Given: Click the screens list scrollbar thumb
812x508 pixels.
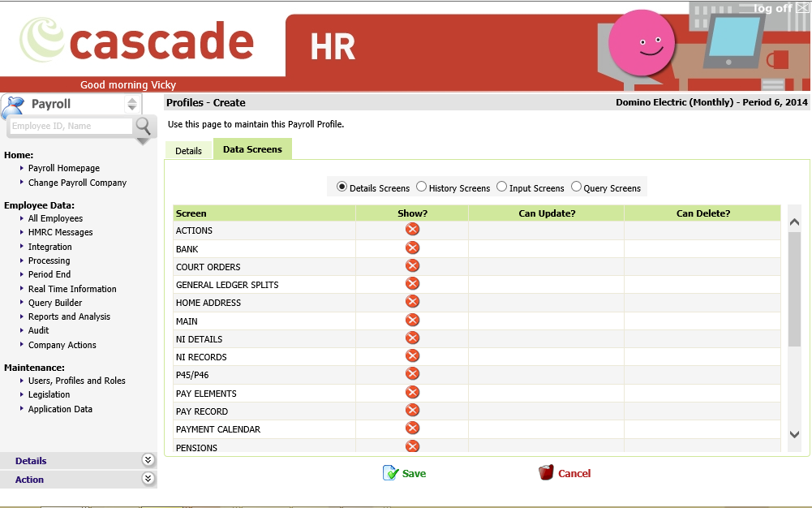Looking at the screenshot, I should (794, 289).
